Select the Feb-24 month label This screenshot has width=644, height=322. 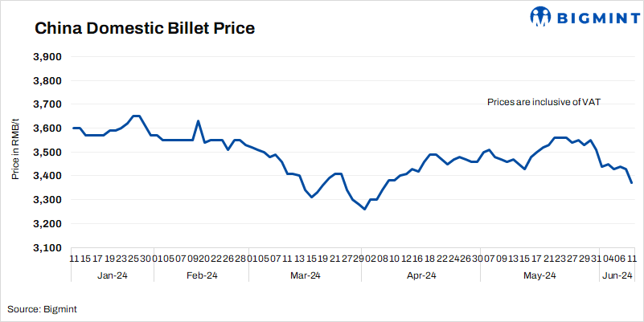(201, 275)
